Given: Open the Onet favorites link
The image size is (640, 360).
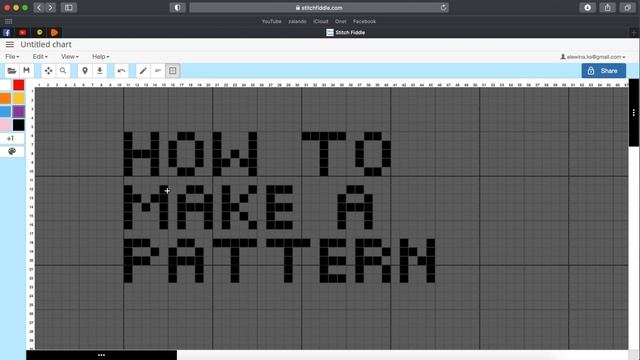Looking at the screenshot, I should point(340,22).
